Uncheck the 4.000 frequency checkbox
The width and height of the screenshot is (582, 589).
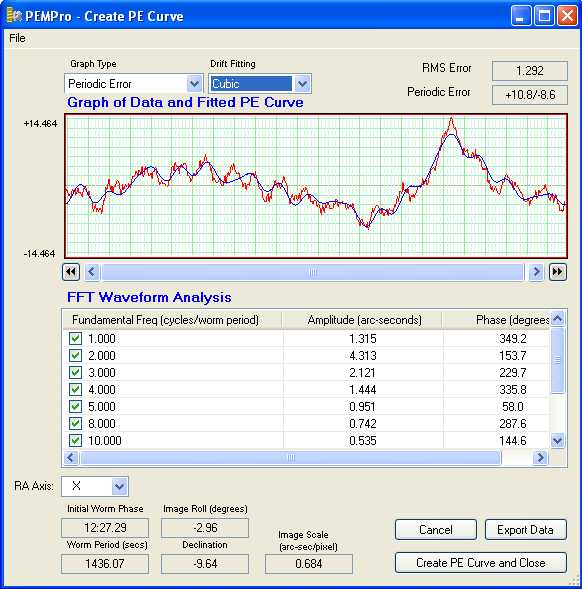click(75, 390)
